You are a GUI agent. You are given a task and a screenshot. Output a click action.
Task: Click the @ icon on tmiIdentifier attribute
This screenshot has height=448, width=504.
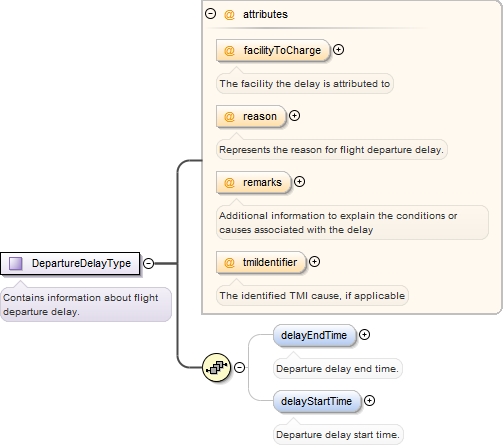click(x=229, y=263)
